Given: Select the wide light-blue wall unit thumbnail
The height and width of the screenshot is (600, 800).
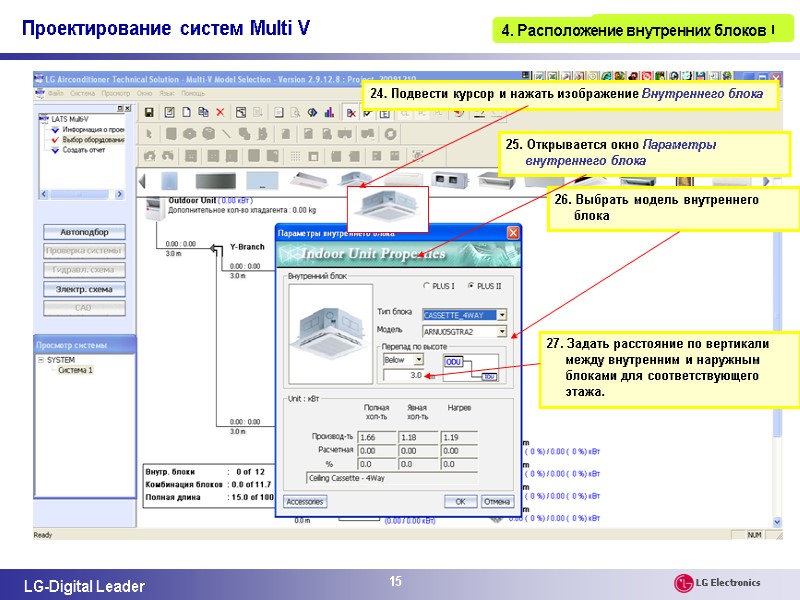Looking at the screenshot, I should coord(262,181).
